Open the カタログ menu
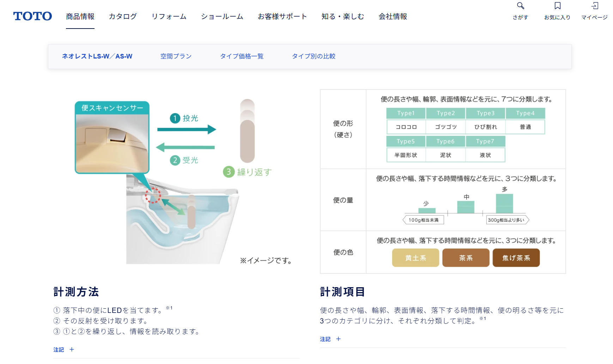Viewport: 613px width, 364px height. point(123,17)
